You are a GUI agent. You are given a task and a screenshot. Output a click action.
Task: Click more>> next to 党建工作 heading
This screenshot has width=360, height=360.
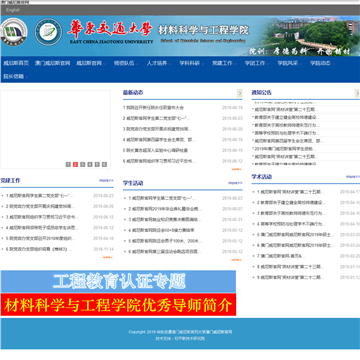point(106,180)
